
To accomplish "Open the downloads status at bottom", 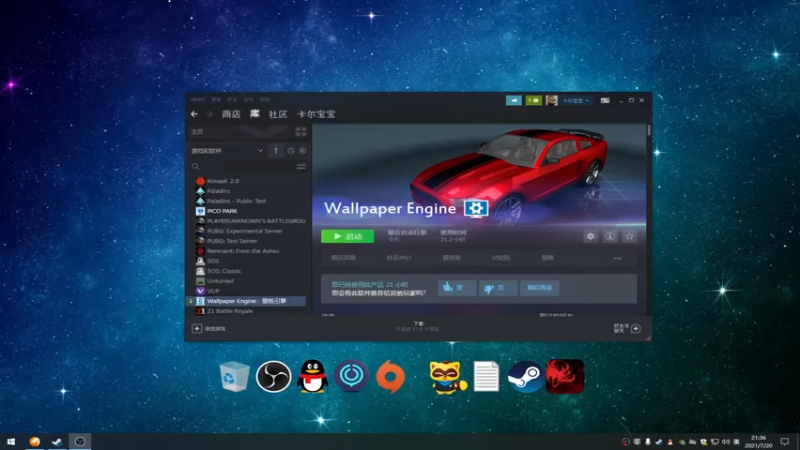I will 418,327.
